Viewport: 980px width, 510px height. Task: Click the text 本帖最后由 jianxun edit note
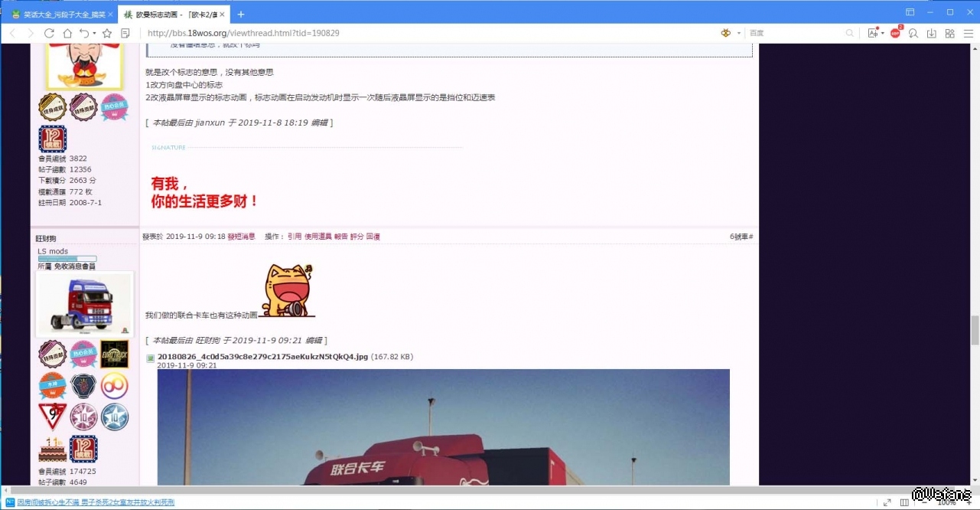pyautogui.click(x=239, y=123)
